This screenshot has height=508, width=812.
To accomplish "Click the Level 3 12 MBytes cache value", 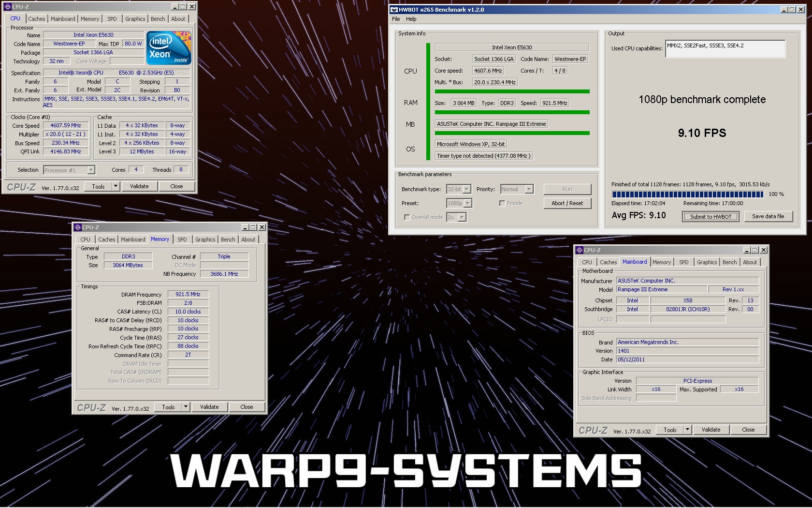I will click(142, 151).
